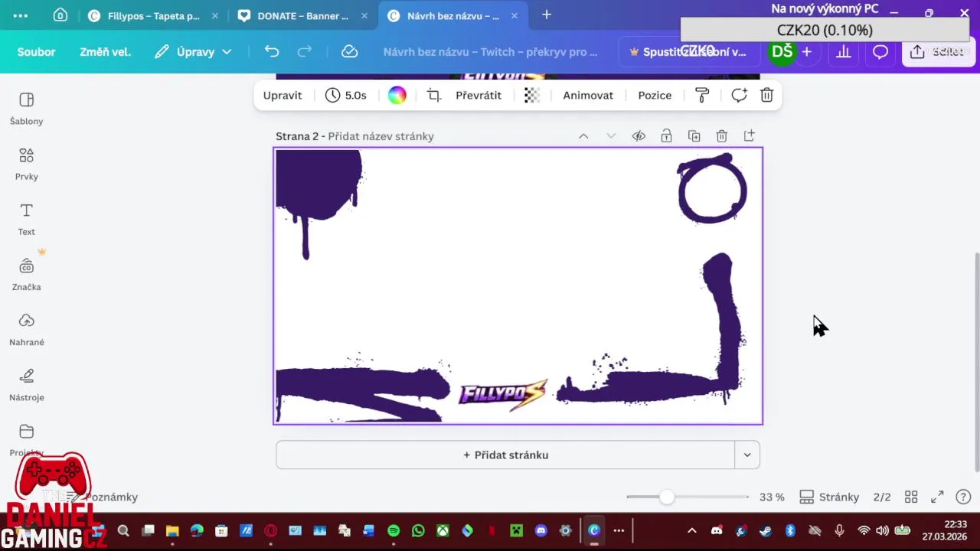Open the rainbow color picker swatch
The width and height of the screenshot is (980, 551).
[x=397, y=95]
